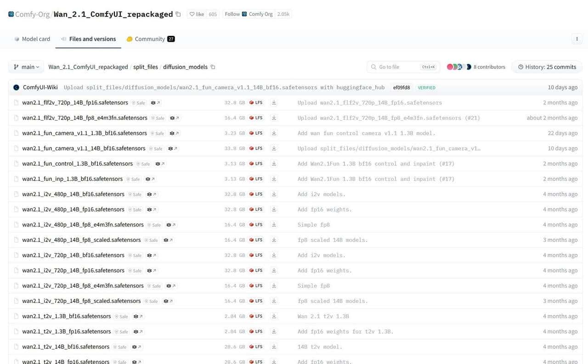Open wan2.1_i2v_720p_14B_fp8_scaled.safetensors file
The width and height of the screenshot is (588, 364).
81,301
